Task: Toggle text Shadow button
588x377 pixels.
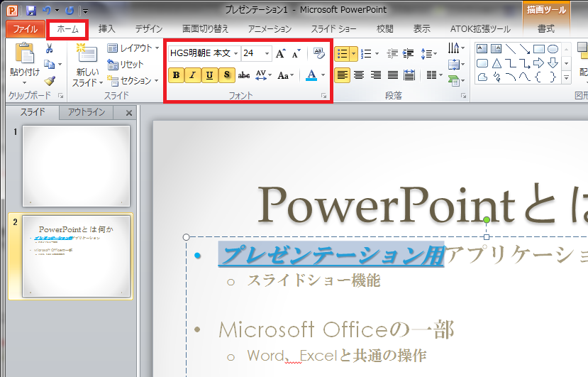Action: pyautogui.click(x=226, y=75)
